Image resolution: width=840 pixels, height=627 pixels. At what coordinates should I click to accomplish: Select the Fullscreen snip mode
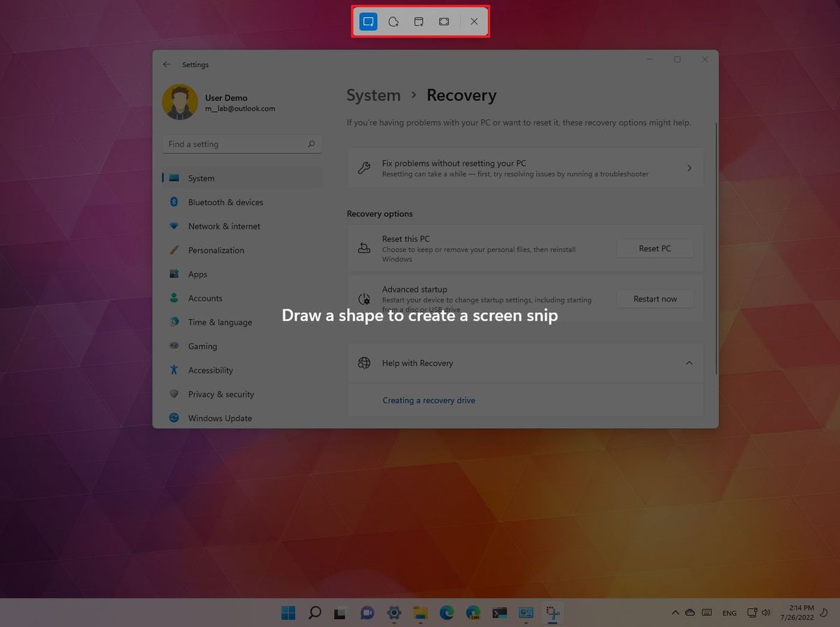coord(443,21)
